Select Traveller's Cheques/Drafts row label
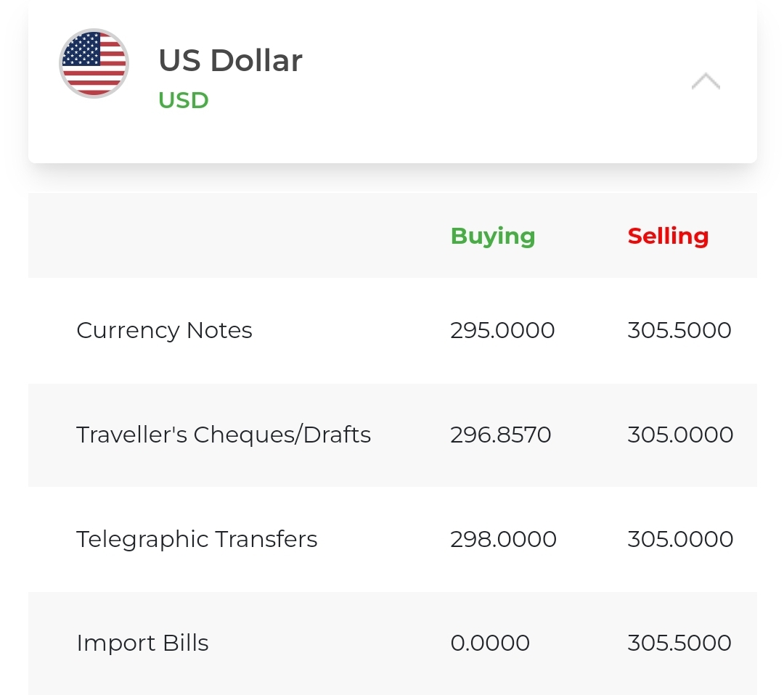784x695 pixels. pyautogui.click(x=224, y=435)
